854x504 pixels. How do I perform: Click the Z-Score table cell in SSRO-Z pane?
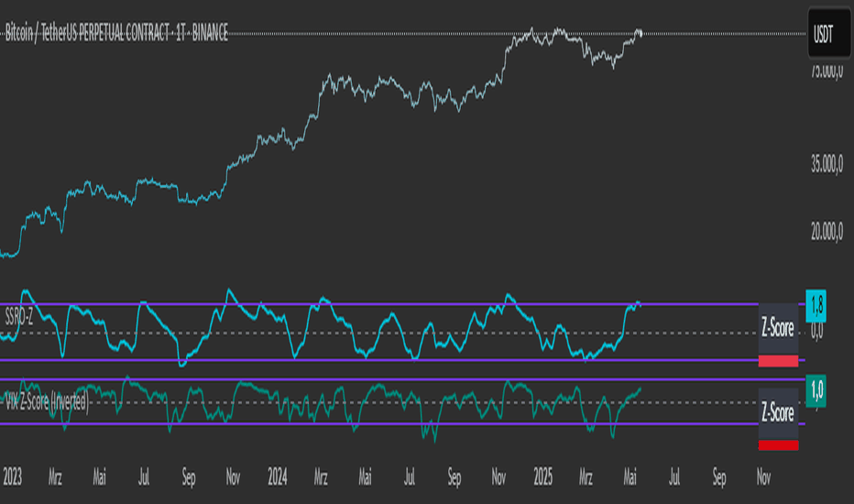tap(778, 329)
